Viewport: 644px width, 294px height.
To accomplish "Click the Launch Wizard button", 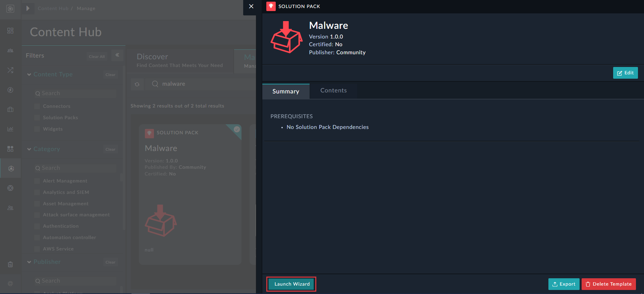I will [291, 284].
